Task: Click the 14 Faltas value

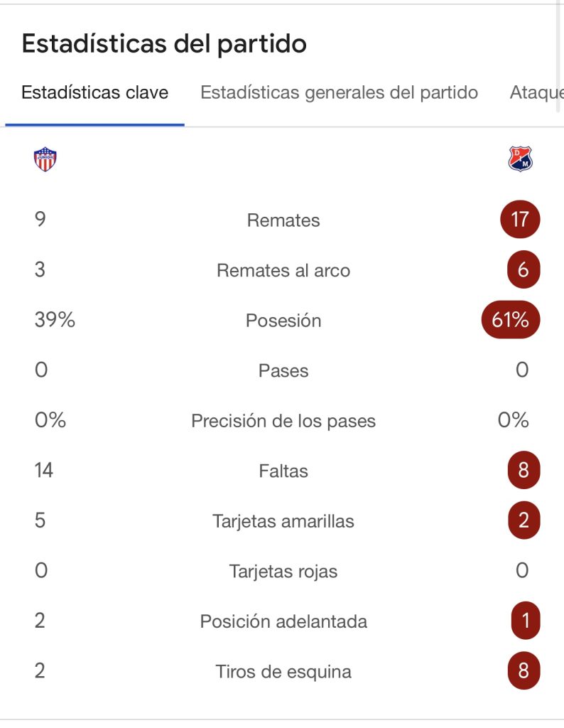Action: point(43,470)
